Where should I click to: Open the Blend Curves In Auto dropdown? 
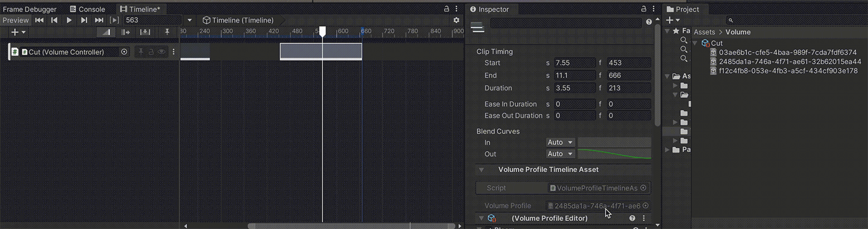(x=560, y=142)
